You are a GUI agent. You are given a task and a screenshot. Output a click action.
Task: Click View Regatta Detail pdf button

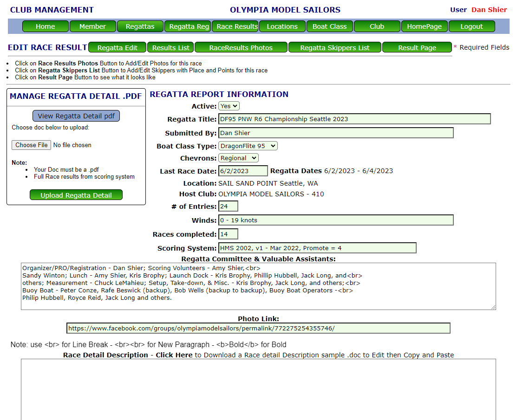(76, 116)
